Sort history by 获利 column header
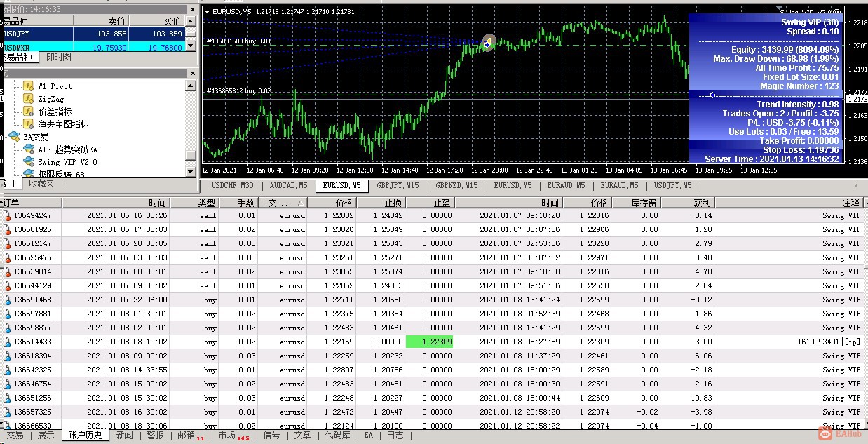This screenshot has height=444, width=868. pyautogui.click(x=700, y=202)
